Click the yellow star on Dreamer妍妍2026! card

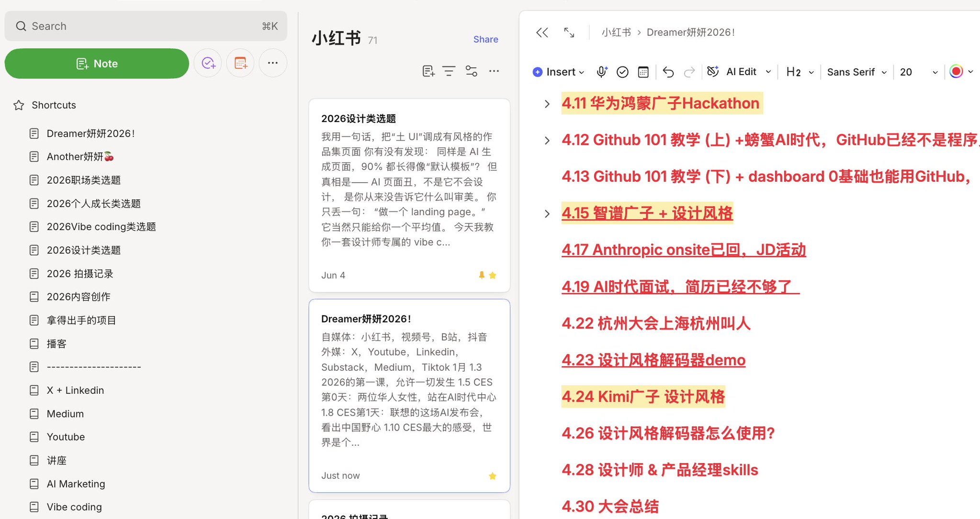point(493,475)
